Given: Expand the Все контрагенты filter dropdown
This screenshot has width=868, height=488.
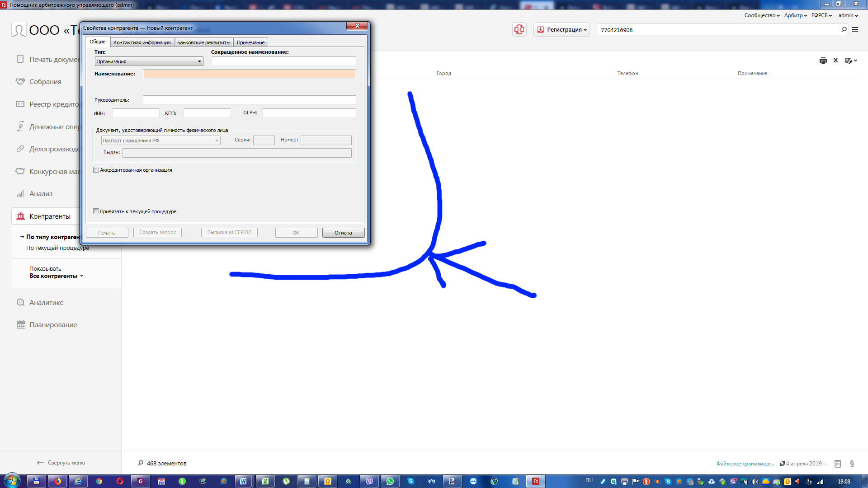Looking at the screenshot, I should [56, 276].
